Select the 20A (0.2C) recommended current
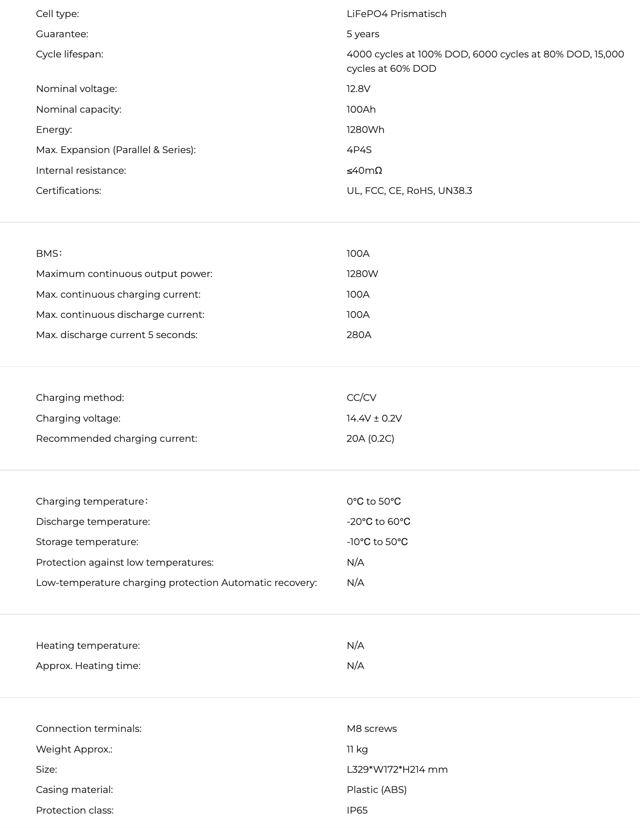Image resolution: width=644 pixels, height=828 pixels. pos(370,439)
